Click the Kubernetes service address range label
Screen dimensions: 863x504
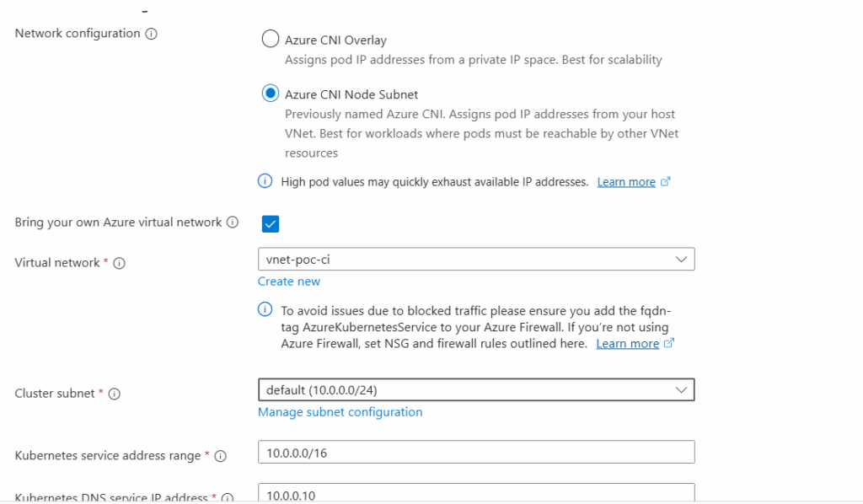108,456
